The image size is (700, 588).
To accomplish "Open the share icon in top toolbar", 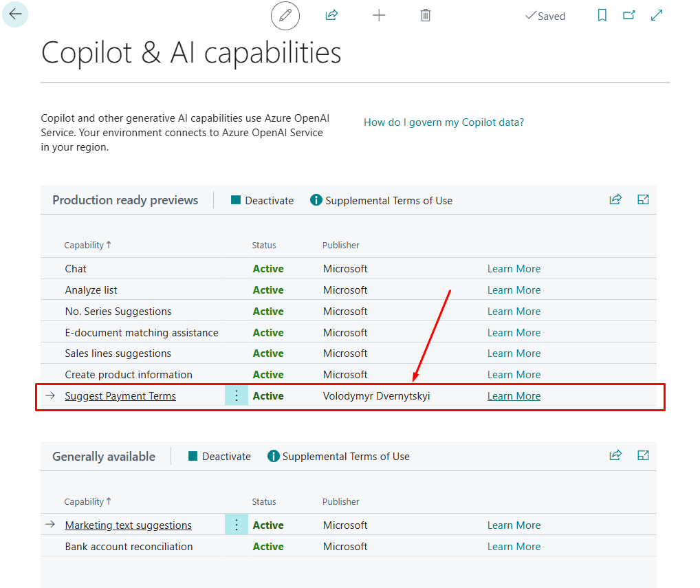I will point(331,15).
